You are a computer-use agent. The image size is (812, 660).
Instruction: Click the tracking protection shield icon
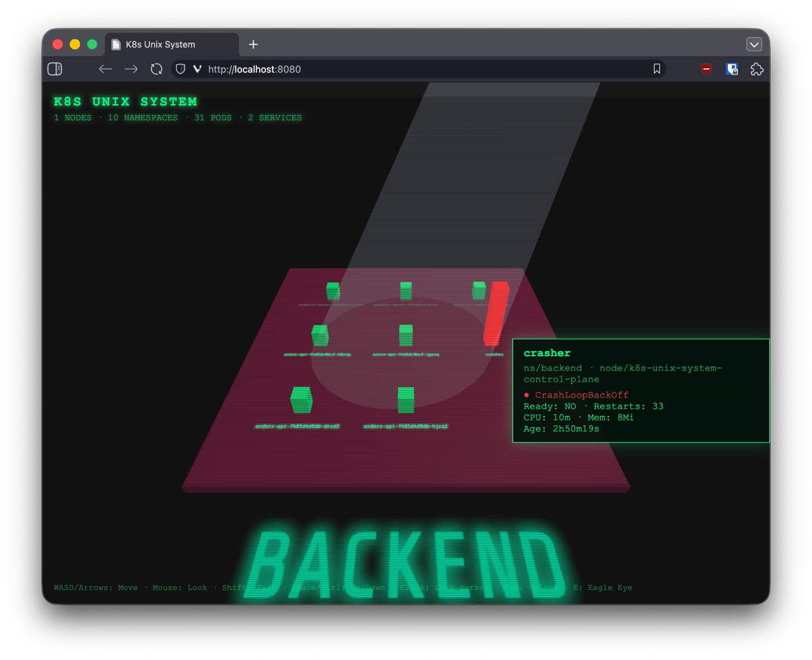tap(180, 69)
